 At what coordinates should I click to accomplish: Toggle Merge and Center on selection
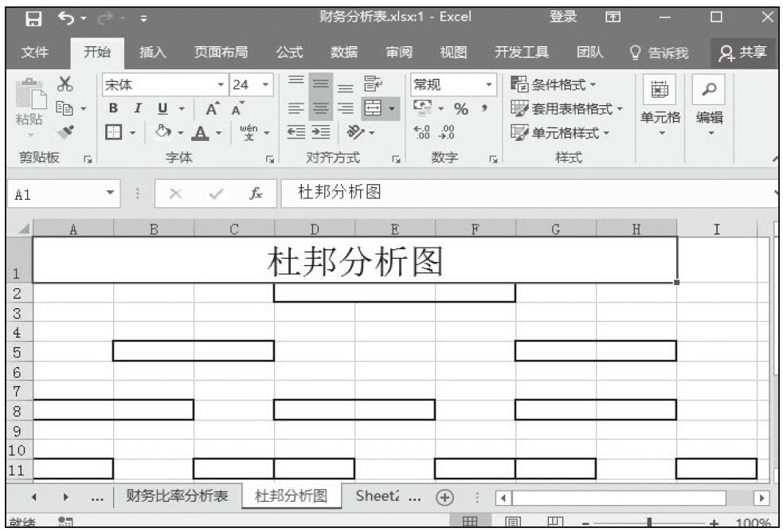[x=370, y=107]
